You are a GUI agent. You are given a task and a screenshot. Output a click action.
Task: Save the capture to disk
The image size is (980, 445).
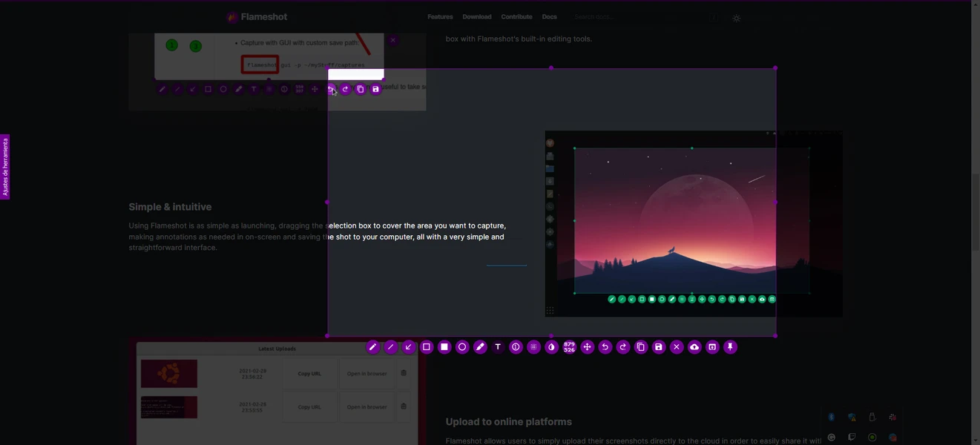(659, 347)
